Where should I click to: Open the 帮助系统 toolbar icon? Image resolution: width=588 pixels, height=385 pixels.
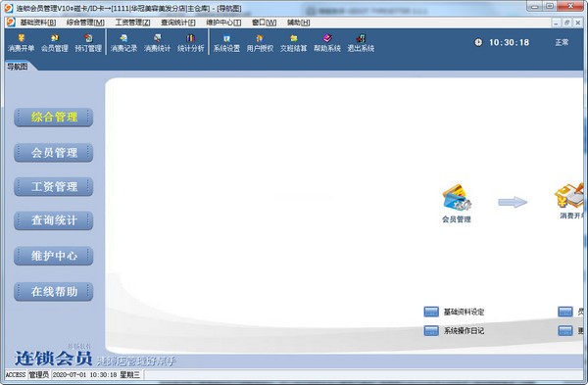pos(327,43)
